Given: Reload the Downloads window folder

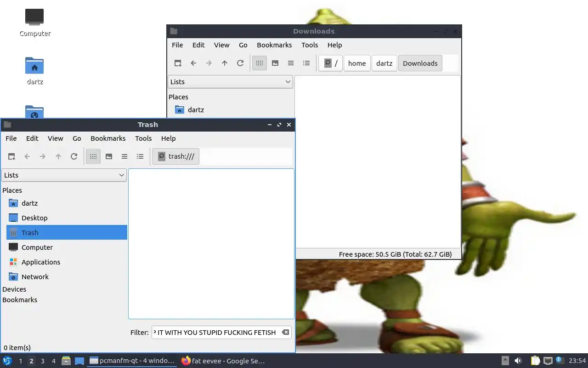Looking at the screenshot, I should click(240, 63).
